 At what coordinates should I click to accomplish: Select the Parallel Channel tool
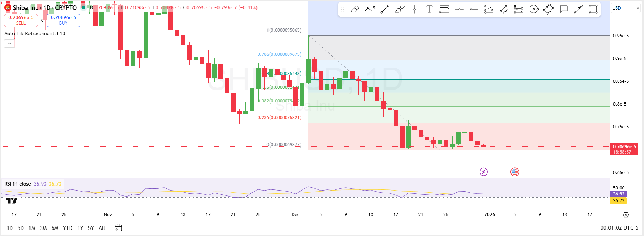click(504, 9)
